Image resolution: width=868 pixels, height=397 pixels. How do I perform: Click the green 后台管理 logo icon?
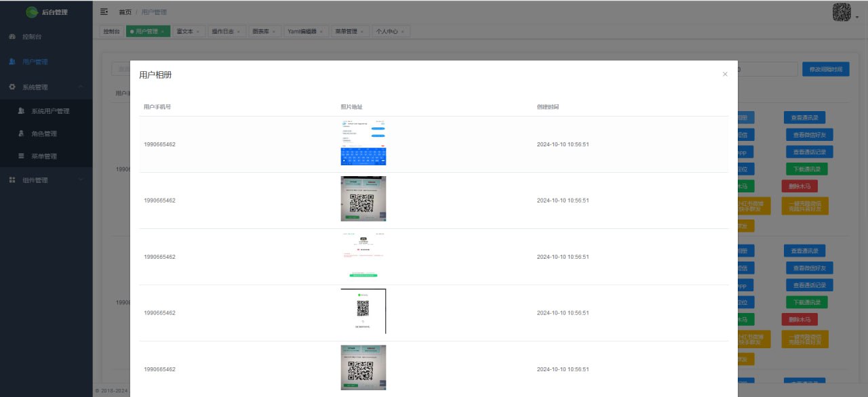31,12
